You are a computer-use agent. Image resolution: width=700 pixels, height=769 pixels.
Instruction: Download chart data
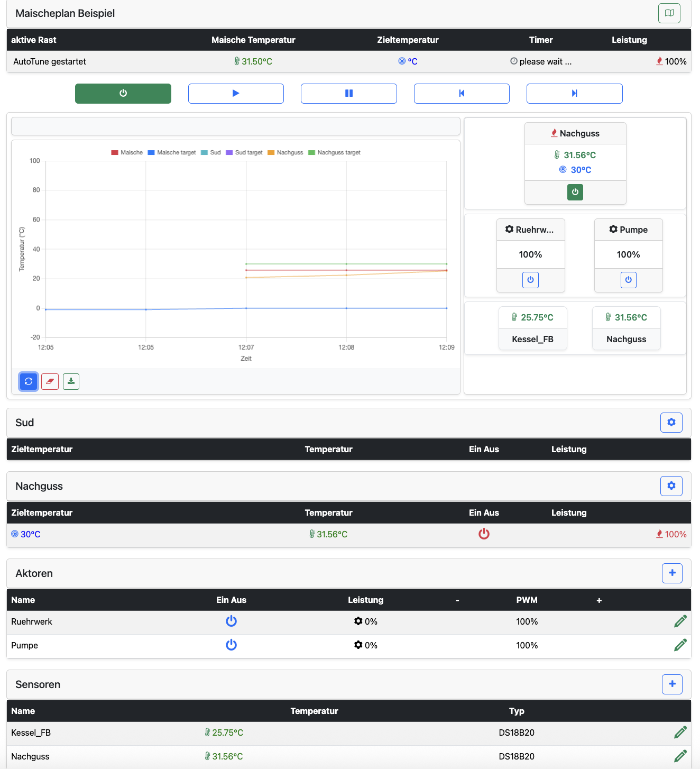[71, 381]
